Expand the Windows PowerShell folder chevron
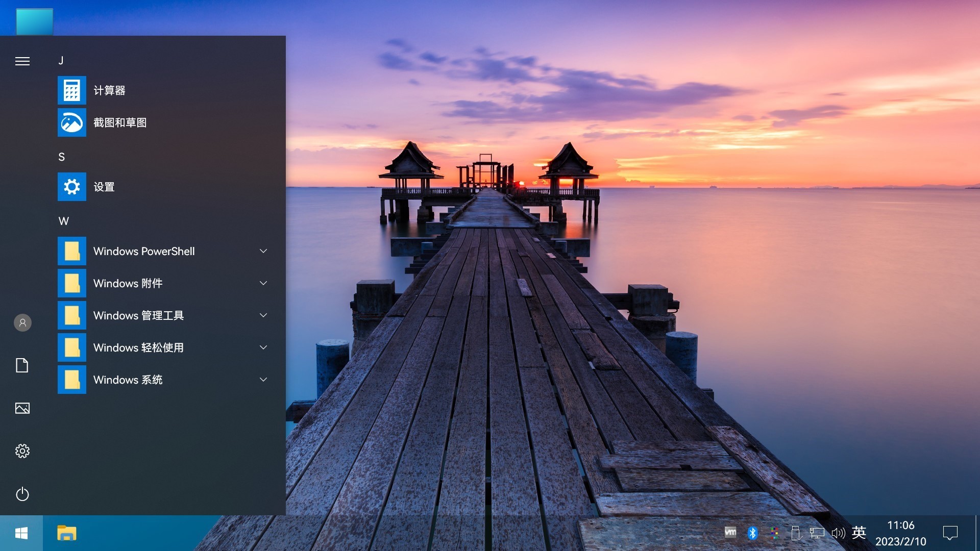 coord(263,251)
